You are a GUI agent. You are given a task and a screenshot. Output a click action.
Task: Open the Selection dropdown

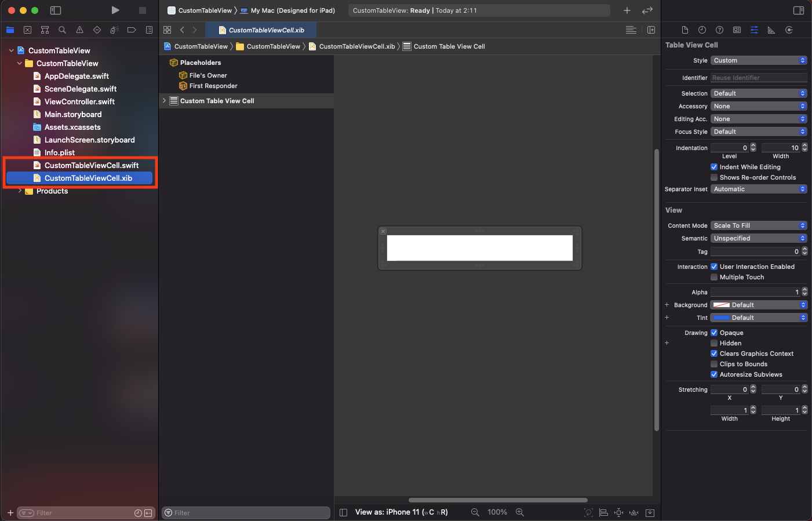point(759,93)
